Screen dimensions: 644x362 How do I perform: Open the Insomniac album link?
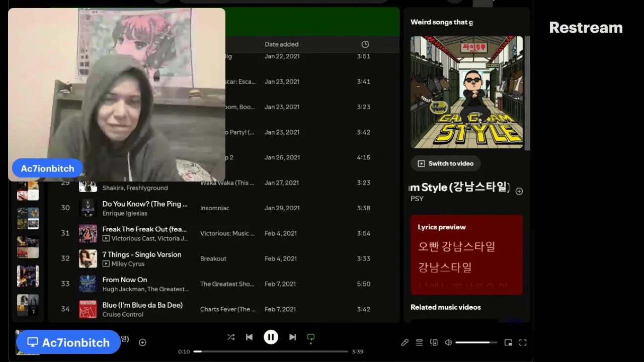click(x=215, y=208)
